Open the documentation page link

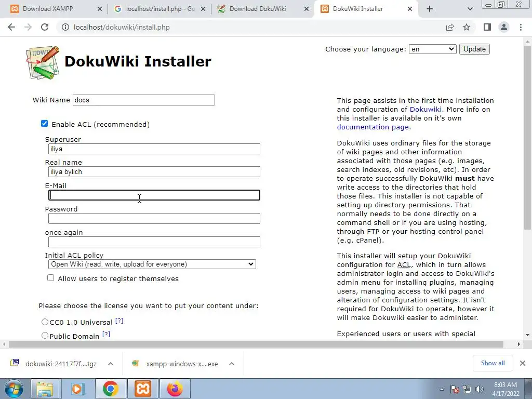pyautogui.click(x=373, y=127)
